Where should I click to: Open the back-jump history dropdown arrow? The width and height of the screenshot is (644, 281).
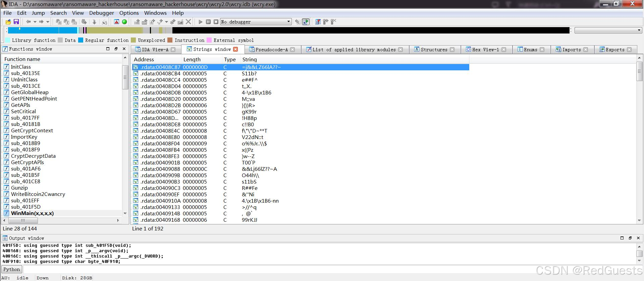pyautogui.click(x=35, y=22)
